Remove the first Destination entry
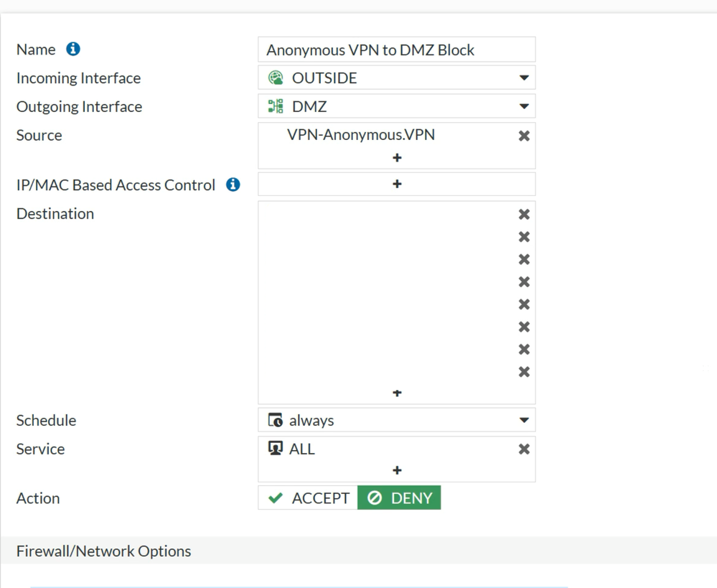 coord(524,214)
